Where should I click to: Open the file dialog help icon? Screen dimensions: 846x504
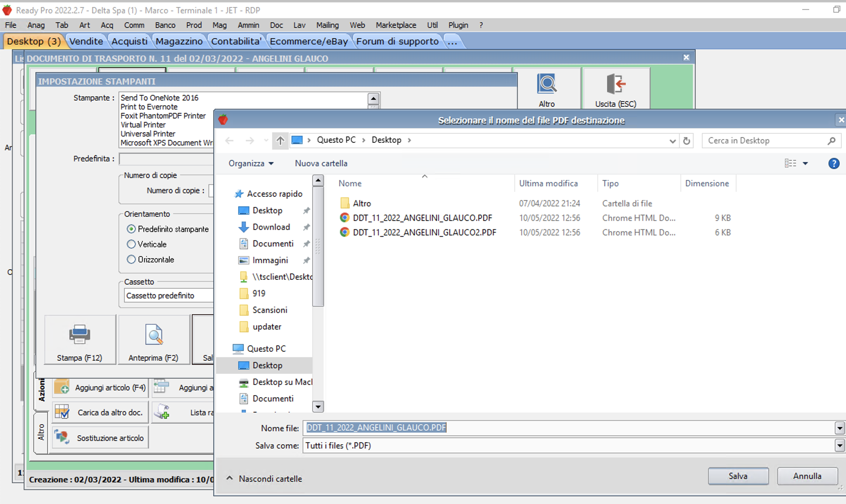834,163
